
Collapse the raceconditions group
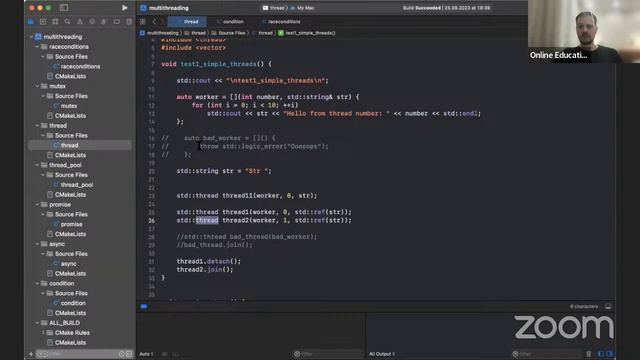(x=37, y=47)
